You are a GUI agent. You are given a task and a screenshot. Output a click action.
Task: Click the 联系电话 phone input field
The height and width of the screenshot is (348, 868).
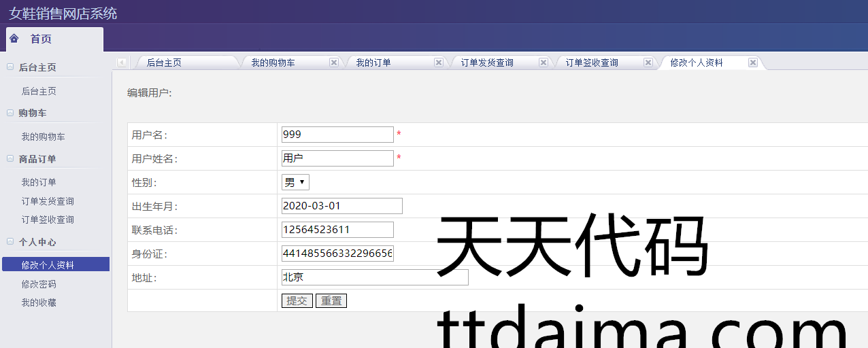[337, 230]
